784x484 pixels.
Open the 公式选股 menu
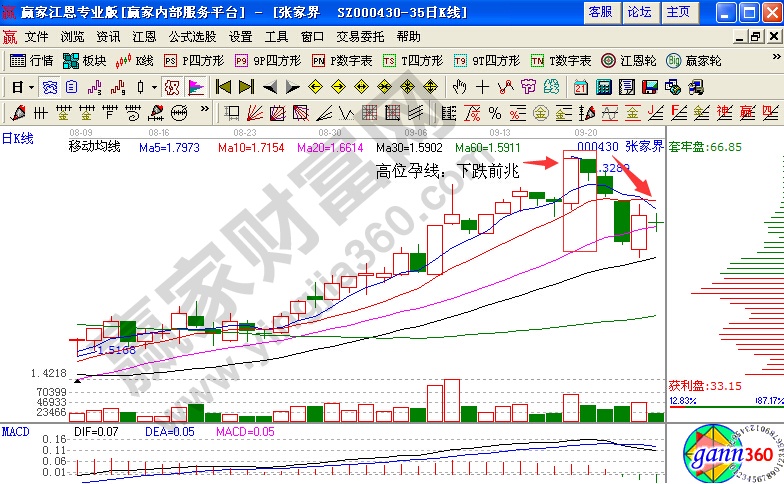pyautogui.click(x=192, y=36)
